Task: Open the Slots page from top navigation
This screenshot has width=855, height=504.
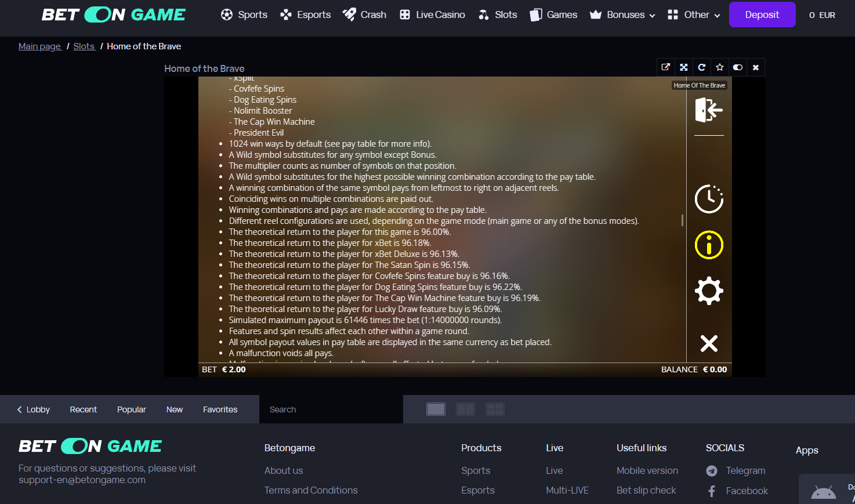Action: pyautogui.click(x=498, y=14)
